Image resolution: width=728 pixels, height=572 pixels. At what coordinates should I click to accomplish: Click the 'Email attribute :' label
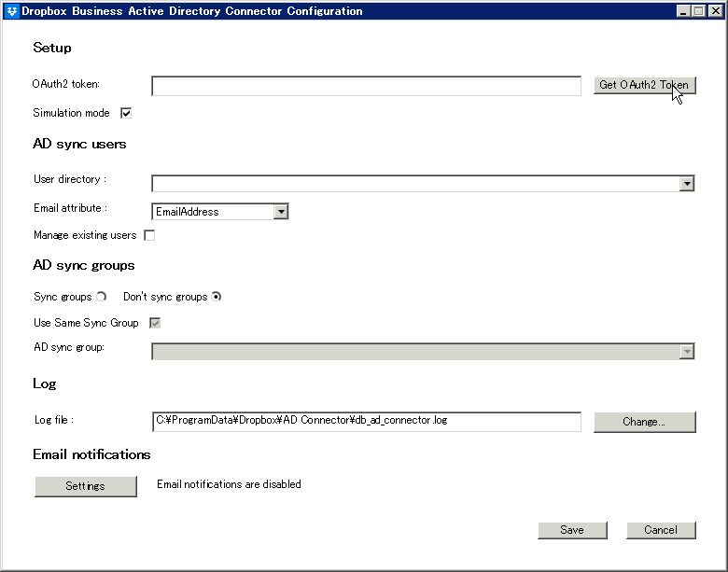click(x=71, y=208)
